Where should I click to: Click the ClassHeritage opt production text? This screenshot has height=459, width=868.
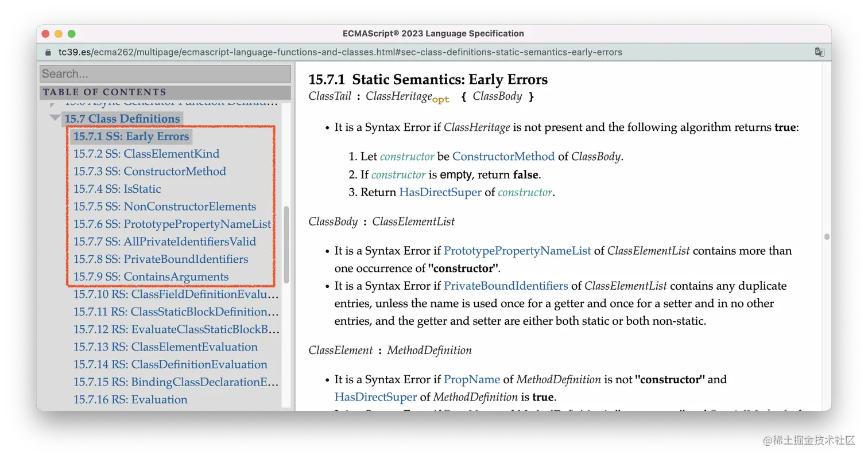pos(408,97)
